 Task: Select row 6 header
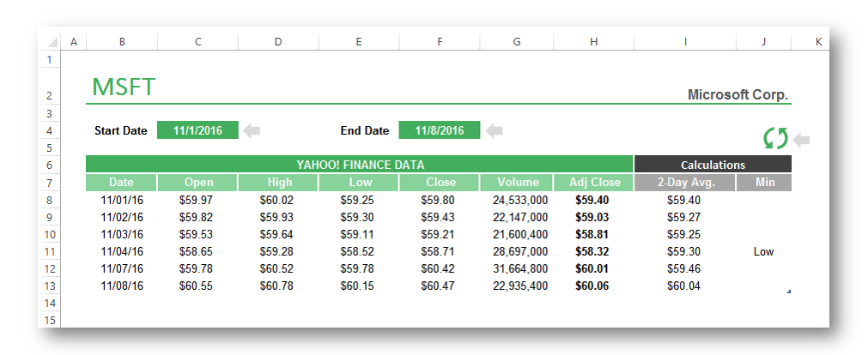(49, 165)
